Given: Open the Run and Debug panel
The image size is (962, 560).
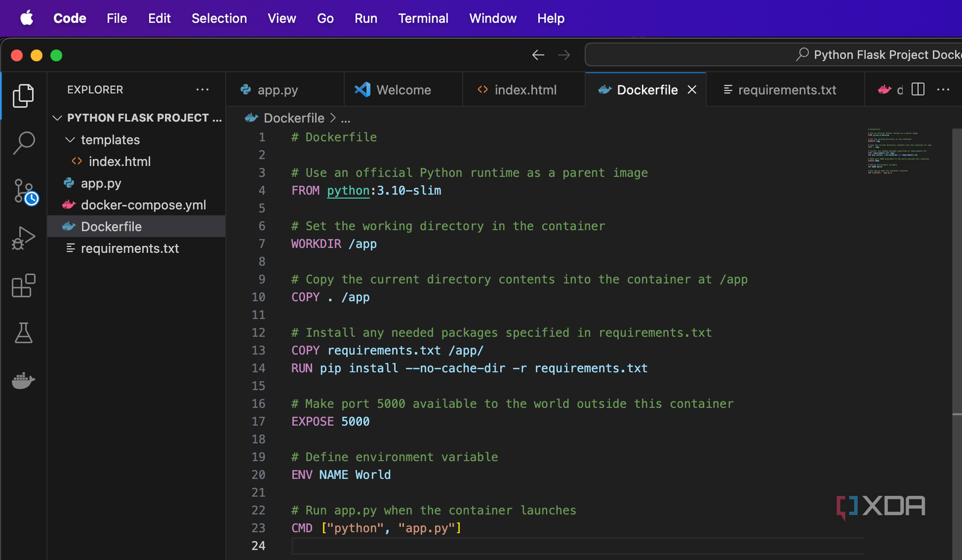Looking at the screenshot, I should pos(24,238).
